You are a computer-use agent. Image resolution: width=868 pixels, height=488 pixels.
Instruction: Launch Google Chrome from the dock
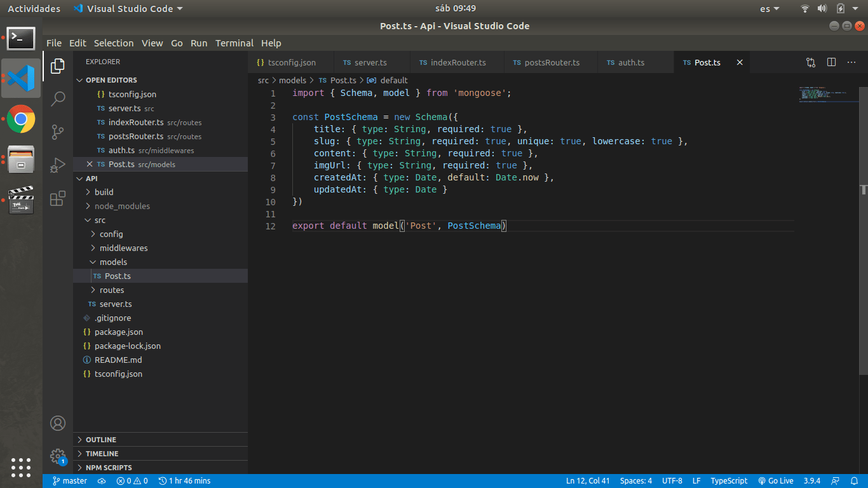[21, 119]
